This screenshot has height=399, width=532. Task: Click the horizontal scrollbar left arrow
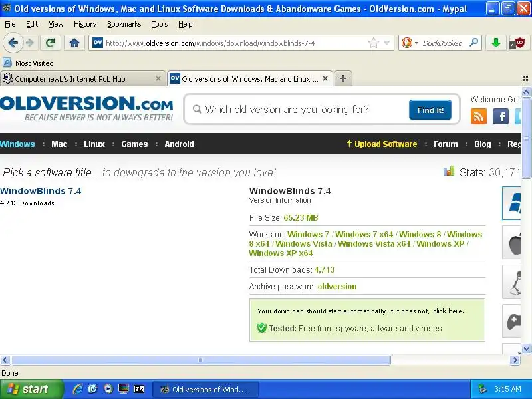pyautogui.click(x=5, y=360)
